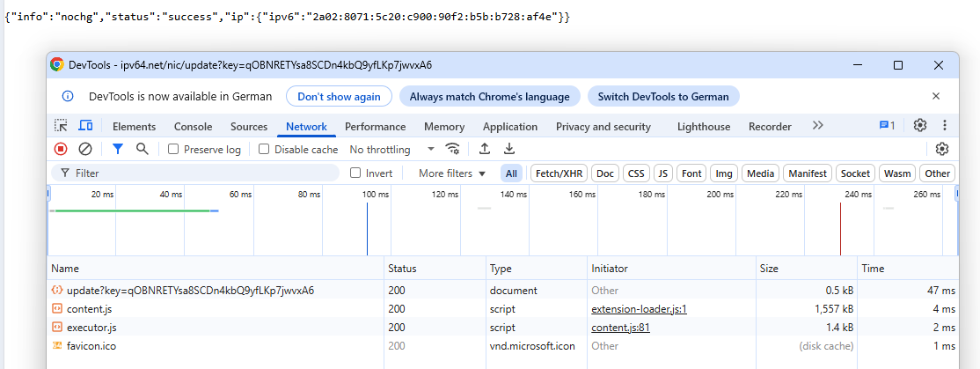Stop recording network log
980x369 pixels.
61,149
